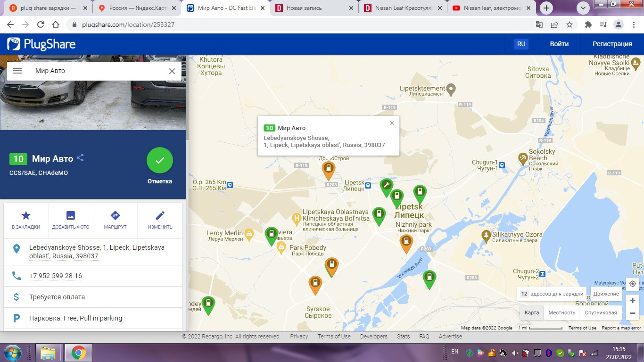The image size is (644, 362).
Task: Select the green charger marker beside Voronezh River label
Action: (x=429, y=279)
